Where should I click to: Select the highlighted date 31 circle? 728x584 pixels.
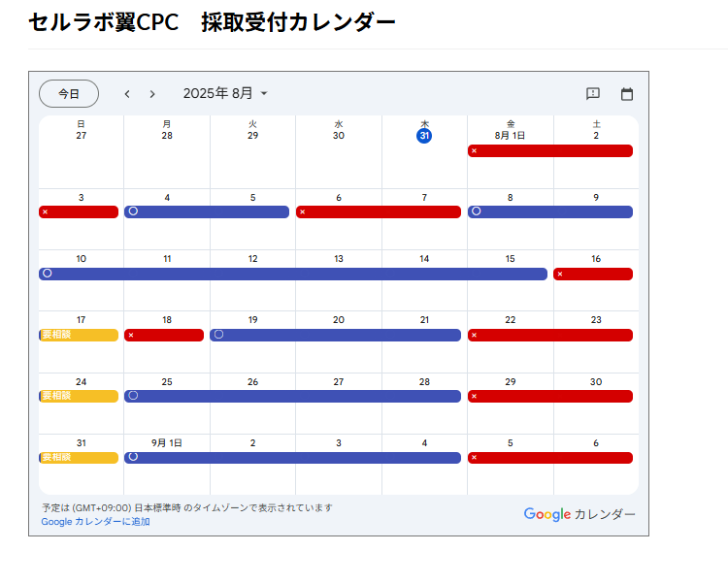pos(424,136)
